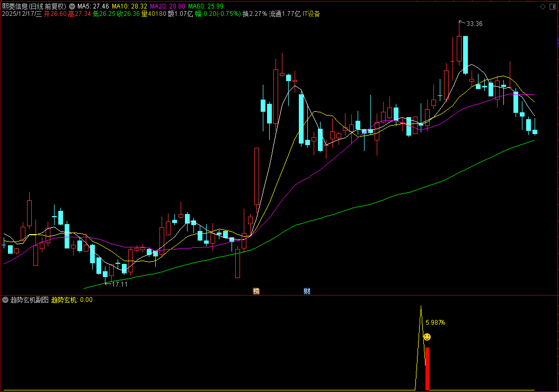This screenshot has width=559, height=392.
Task: Select the MA10: 28.32 label
Action: (129, 6)
